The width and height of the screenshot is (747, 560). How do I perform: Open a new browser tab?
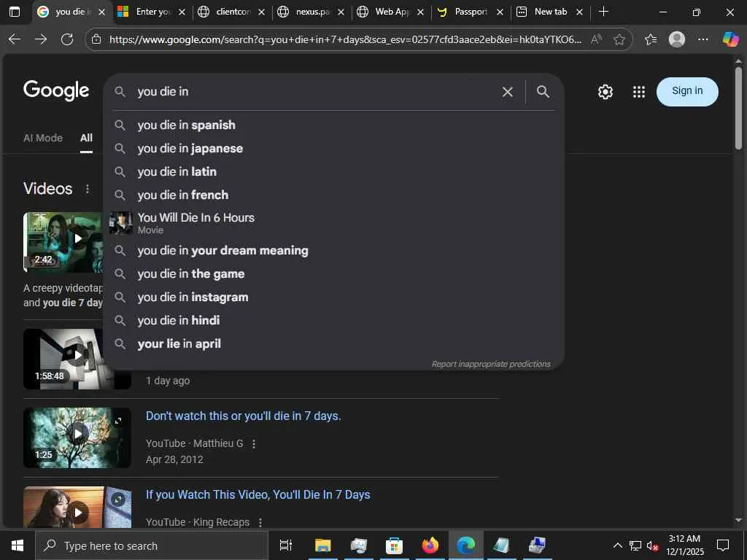tap(603, 12)
